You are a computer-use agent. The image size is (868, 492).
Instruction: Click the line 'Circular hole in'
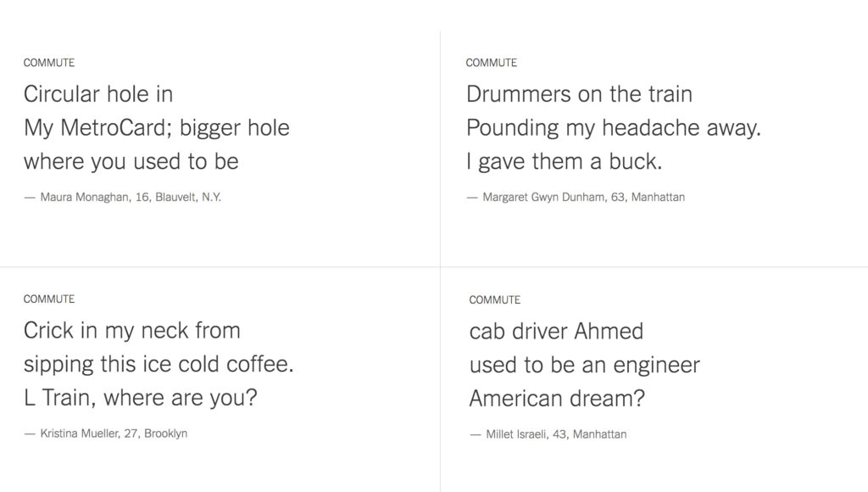pos(98,94)
